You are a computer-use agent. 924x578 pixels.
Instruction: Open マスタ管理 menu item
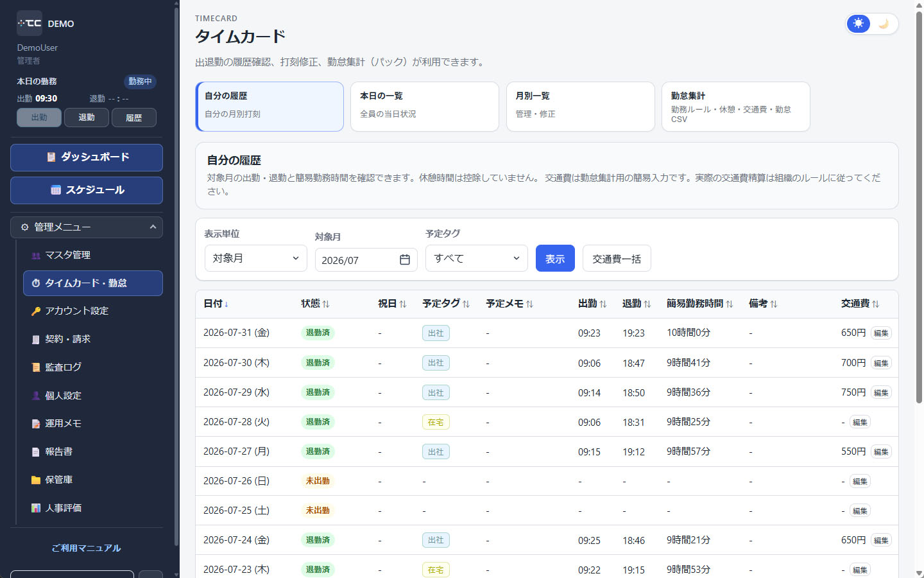[x=92, y=255]
